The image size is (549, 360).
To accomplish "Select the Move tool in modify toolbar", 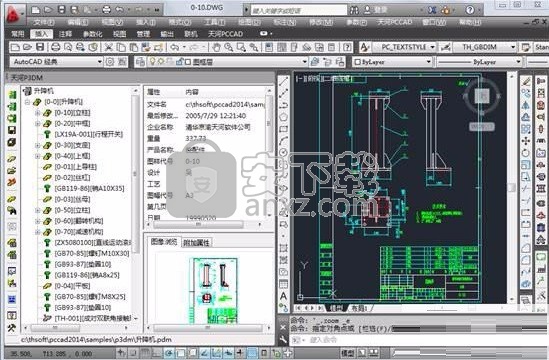I will click(x=526, y=141).
